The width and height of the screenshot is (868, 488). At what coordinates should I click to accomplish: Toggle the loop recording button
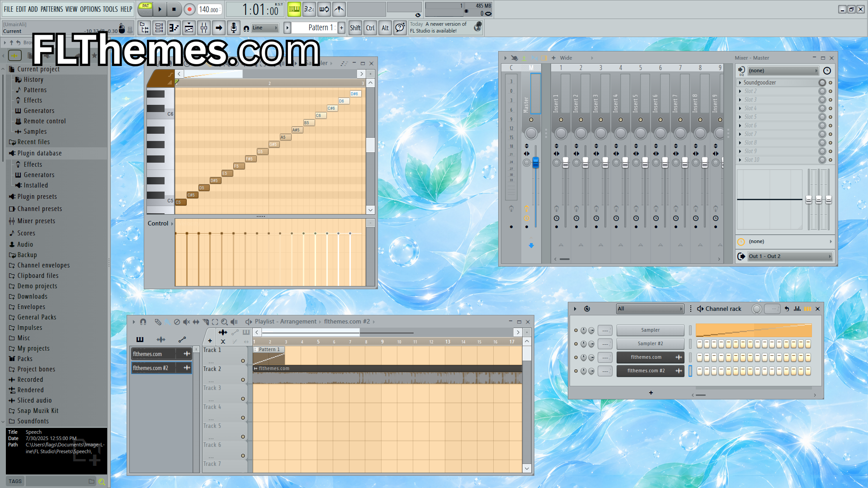(324, 9)
